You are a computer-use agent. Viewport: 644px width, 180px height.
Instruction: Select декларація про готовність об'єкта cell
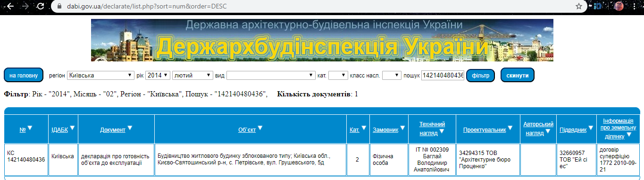[x=116, y=160]
